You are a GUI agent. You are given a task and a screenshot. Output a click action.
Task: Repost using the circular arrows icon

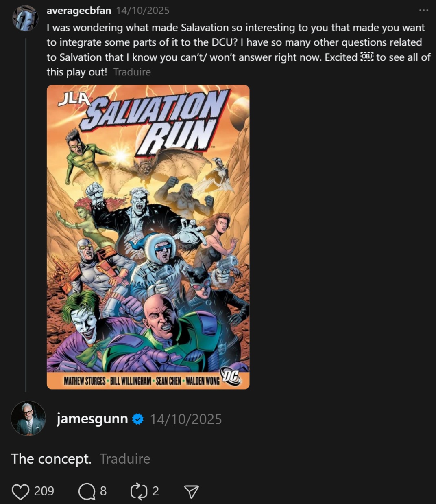point(139,491)
